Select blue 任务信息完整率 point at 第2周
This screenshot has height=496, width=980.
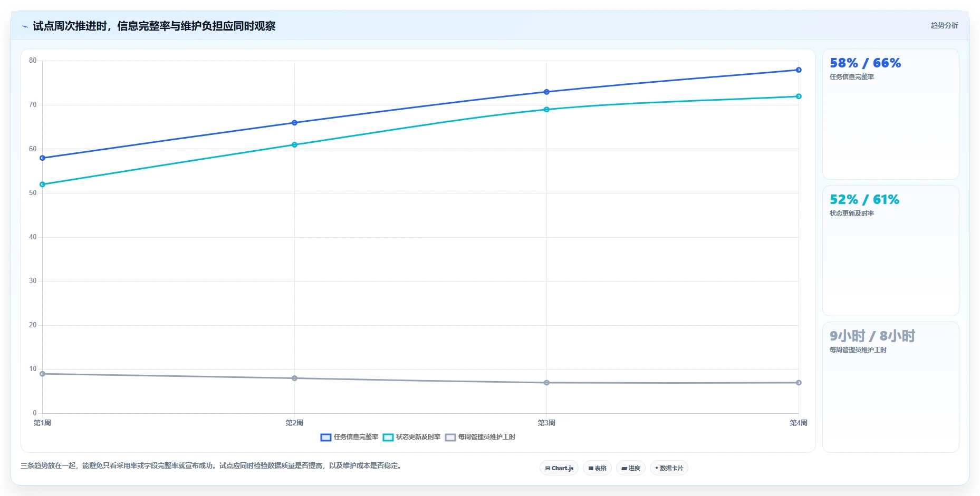pyautogui.click(x=294, y=123)
